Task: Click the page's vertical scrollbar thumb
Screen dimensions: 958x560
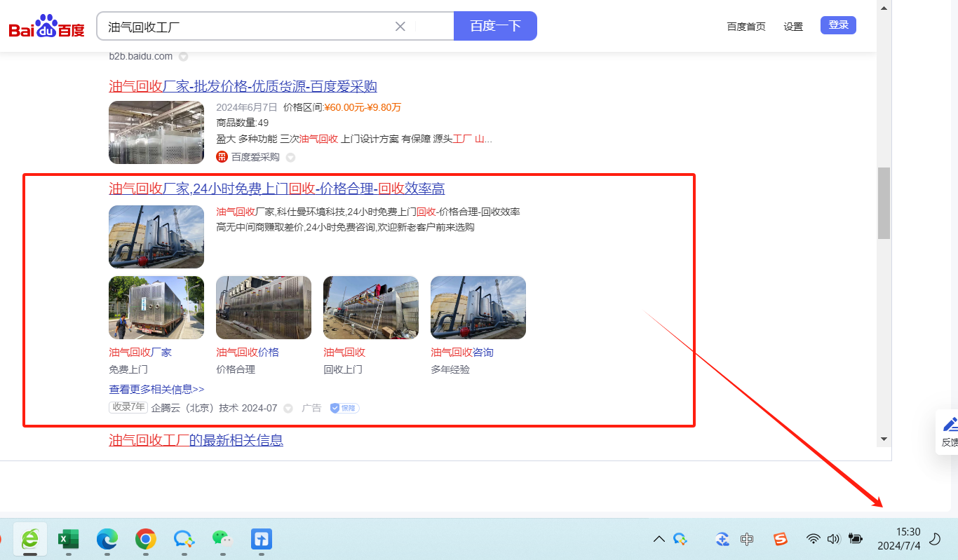Action: [x=884, y=203]
